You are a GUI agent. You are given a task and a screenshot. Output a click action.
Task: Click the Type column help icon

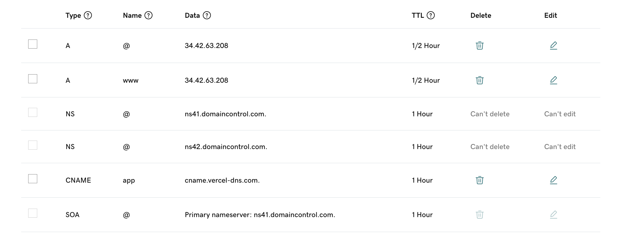tap(88, 15)
